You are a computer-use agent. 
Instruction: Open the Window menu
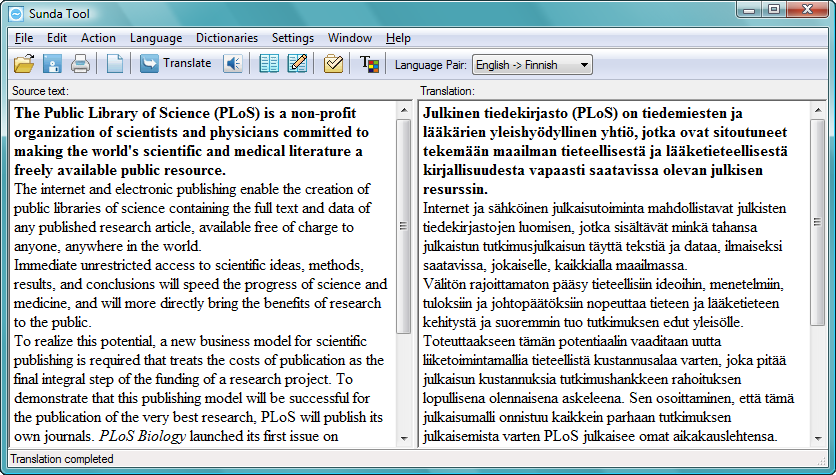(350, 38)
